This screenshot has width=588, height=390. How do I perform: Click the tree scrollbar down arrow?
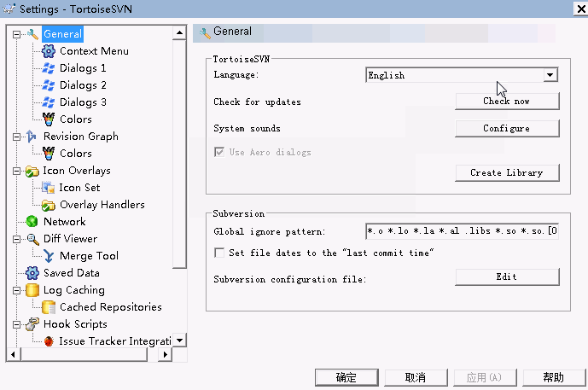click(x=179, y=341)
